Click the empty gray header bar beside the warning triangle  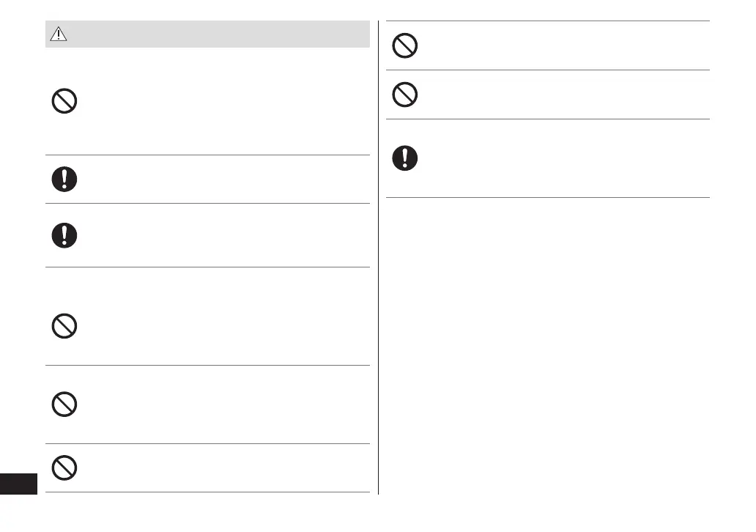coord(220,34)
